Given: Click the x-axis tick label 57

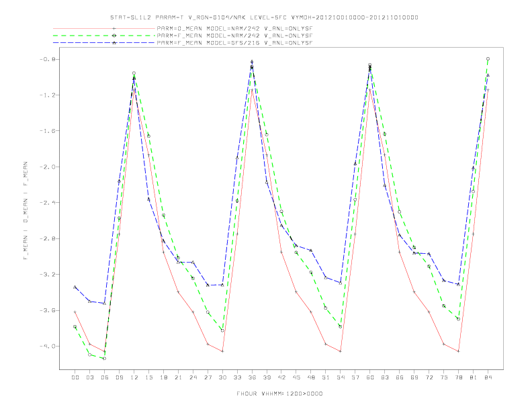Looking at the screenshot, I should pos(355,377).
